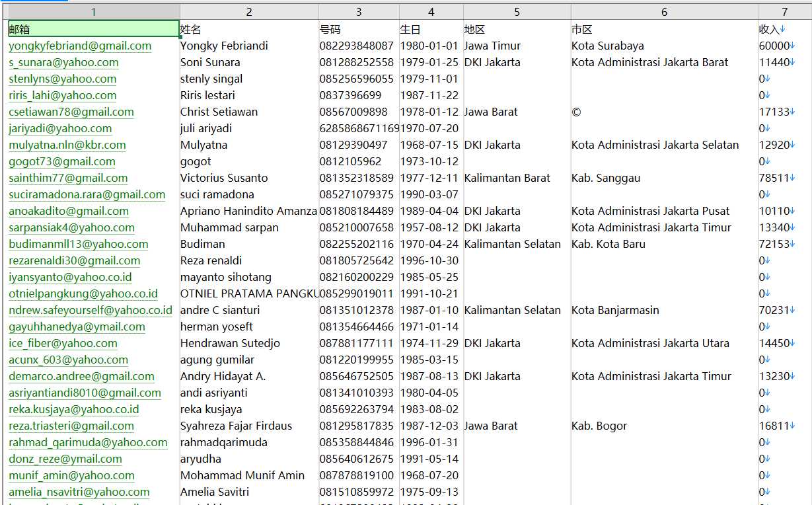Open rezarenaldi30@gmail.com email link

(x=75, y=260)
